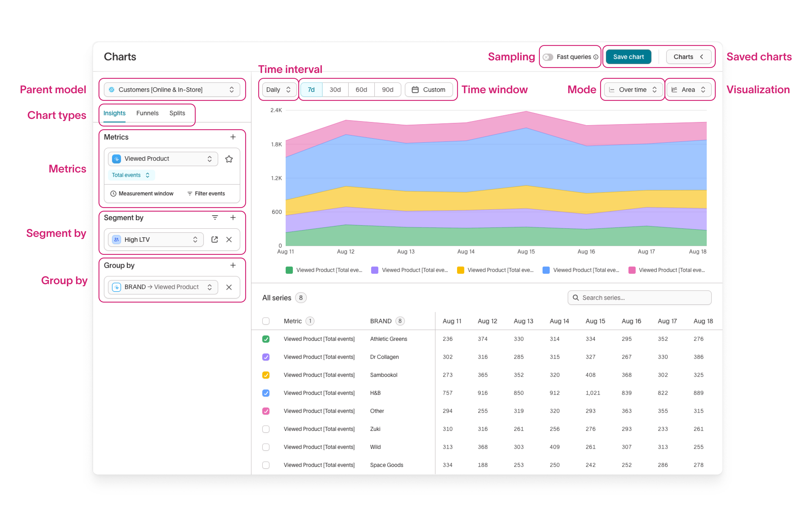Click Fast queries info icon

pos(596,57)
